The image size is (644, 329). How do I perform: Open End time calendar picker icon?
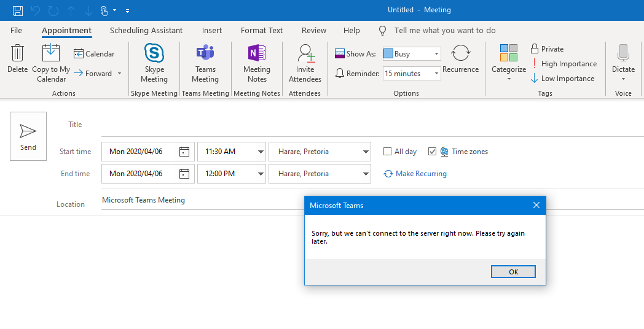pyautogui.click(x=184, y=174)
